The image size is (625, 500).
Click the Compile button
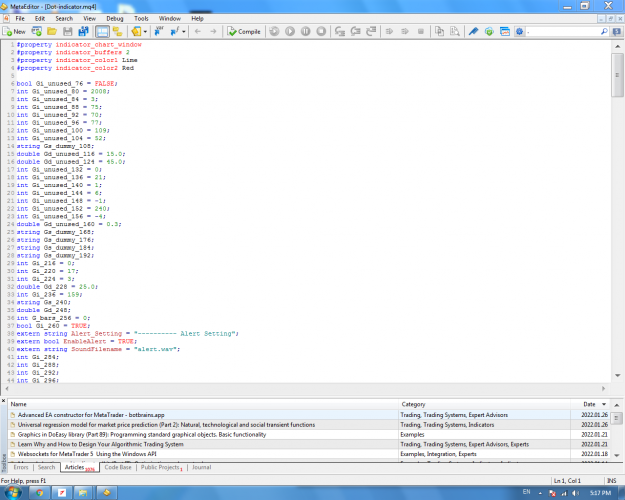pyautogui.click(x=244, y=31)
